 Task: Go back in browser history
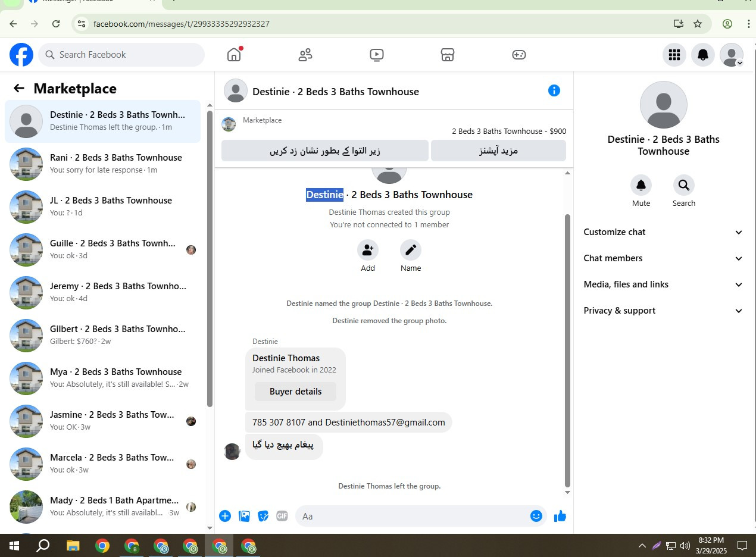tap(13, 24)
